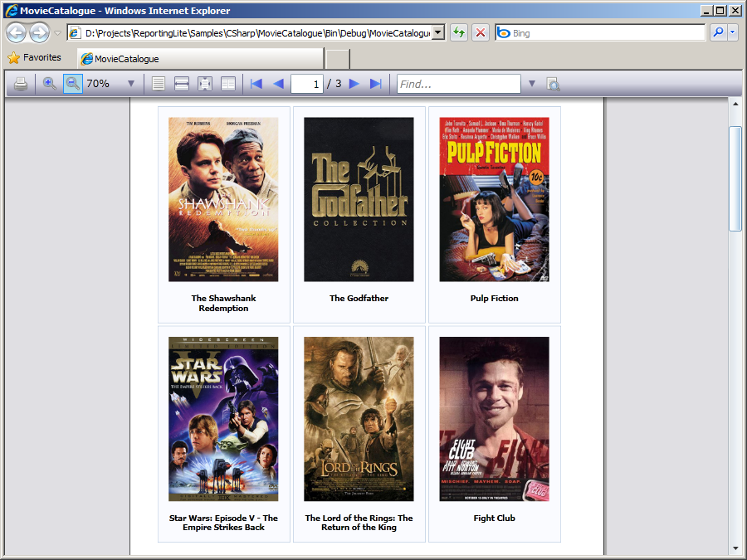
Task: Click the Zoom Out magnifier icon
Action: (73, 84)
